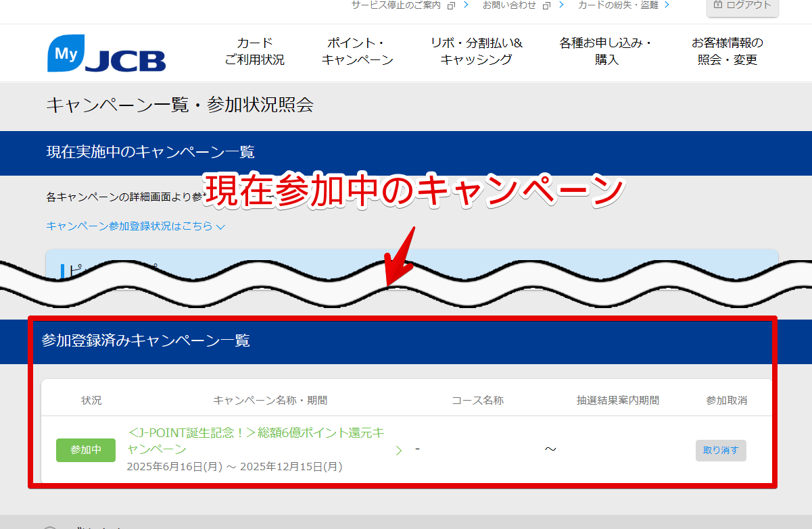Click the 状況 column header
Image resolution: width=812 pixels, height=529 pixels.
coord(91,400)
